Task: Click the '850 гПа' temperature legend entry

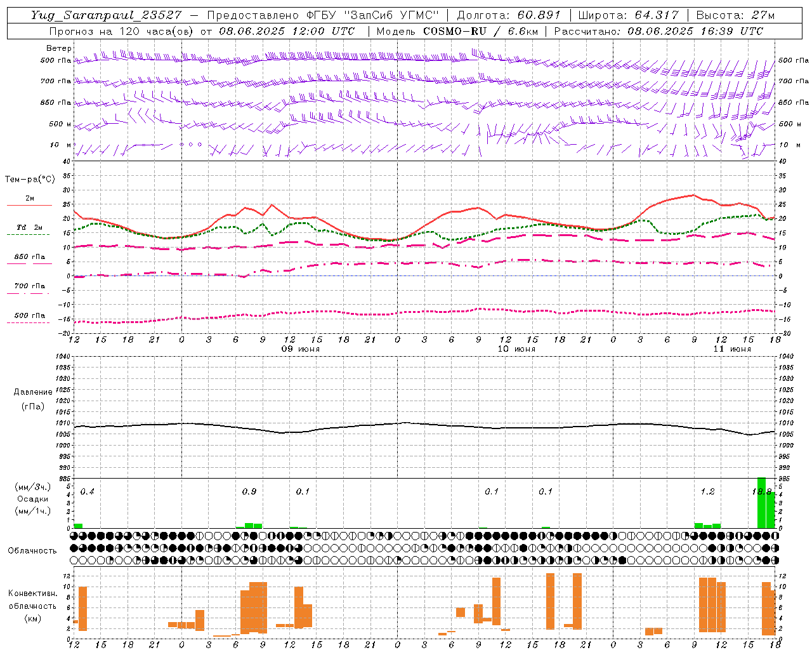Action: pyautogui.click(x=29, y=257)
